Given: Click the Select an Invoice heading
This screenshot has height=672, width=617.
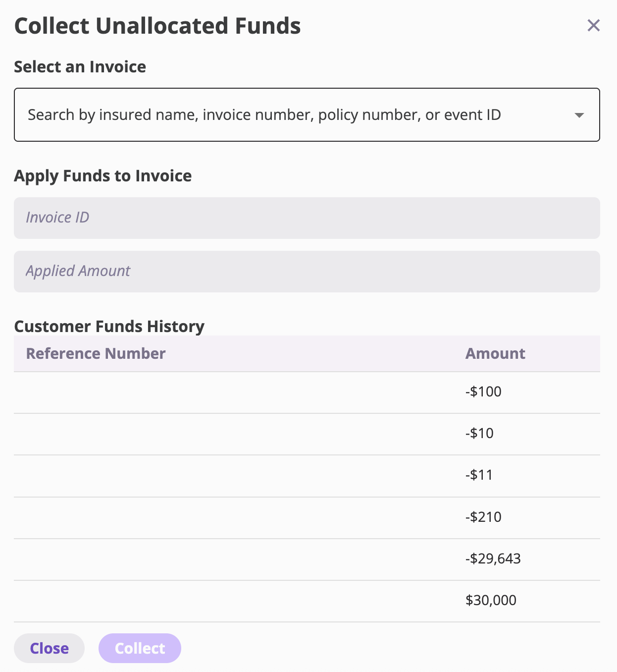Looking at the screenshot, I should pos(80,66).
